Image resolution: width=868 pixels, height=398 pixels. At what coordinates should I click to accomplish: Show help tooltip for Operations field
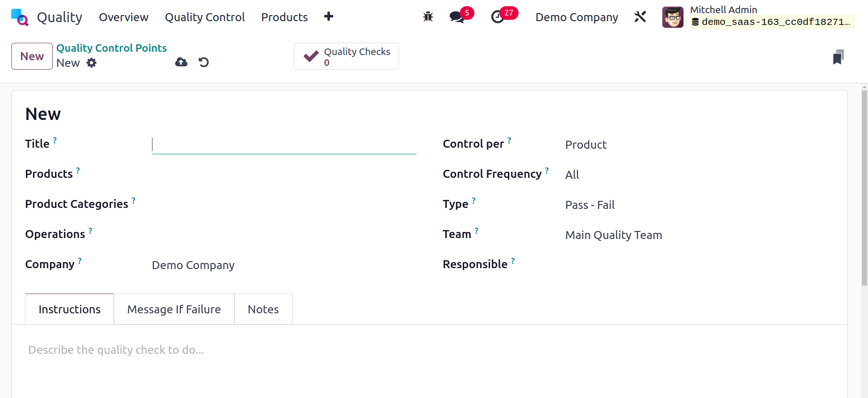coord(90,231)
